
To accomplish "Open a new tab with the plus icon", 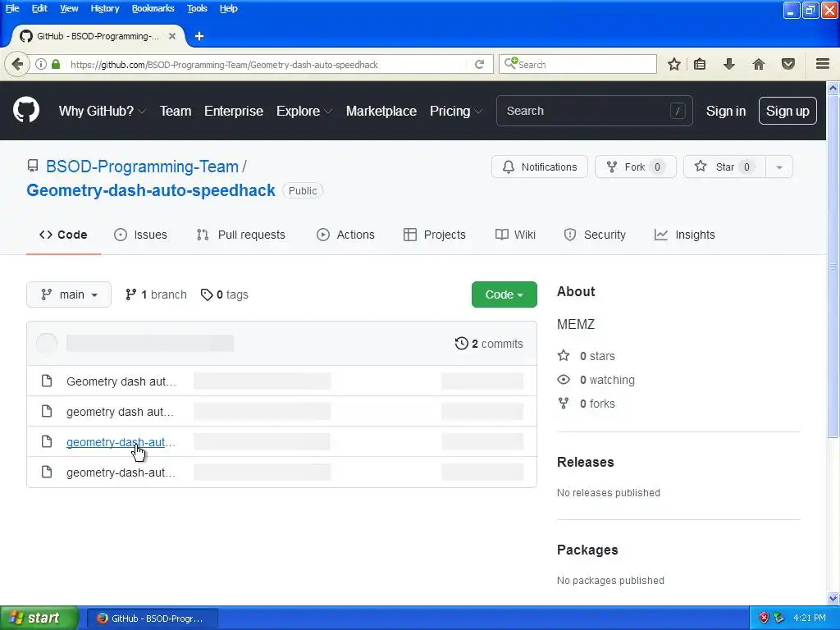I will tap(199, 36).
